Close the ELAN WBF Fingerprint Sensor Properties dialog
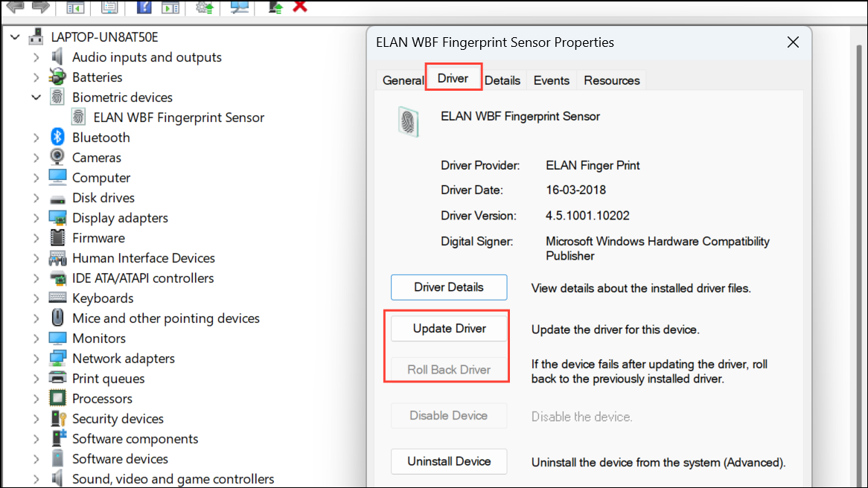The image size is (868, 488). tap(793, 42)
